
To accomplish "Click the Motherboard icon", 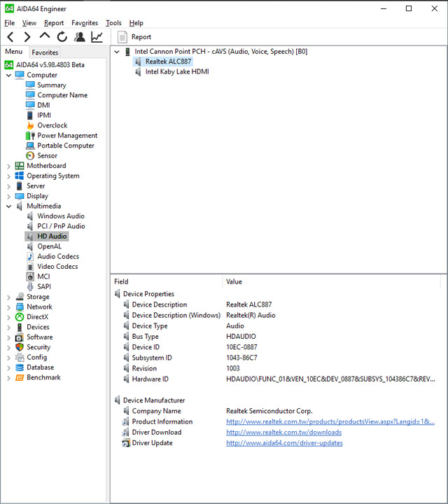I will tap(20, 165).
